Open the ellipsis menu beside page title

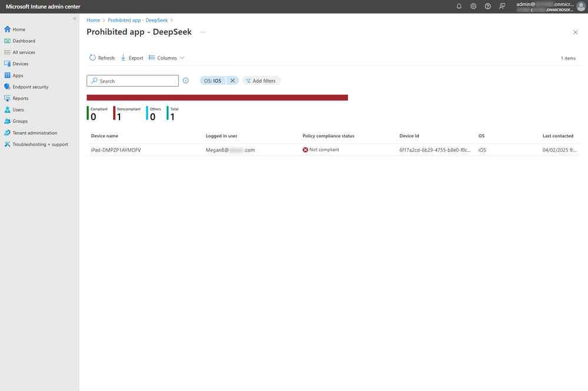click(203, 32)
